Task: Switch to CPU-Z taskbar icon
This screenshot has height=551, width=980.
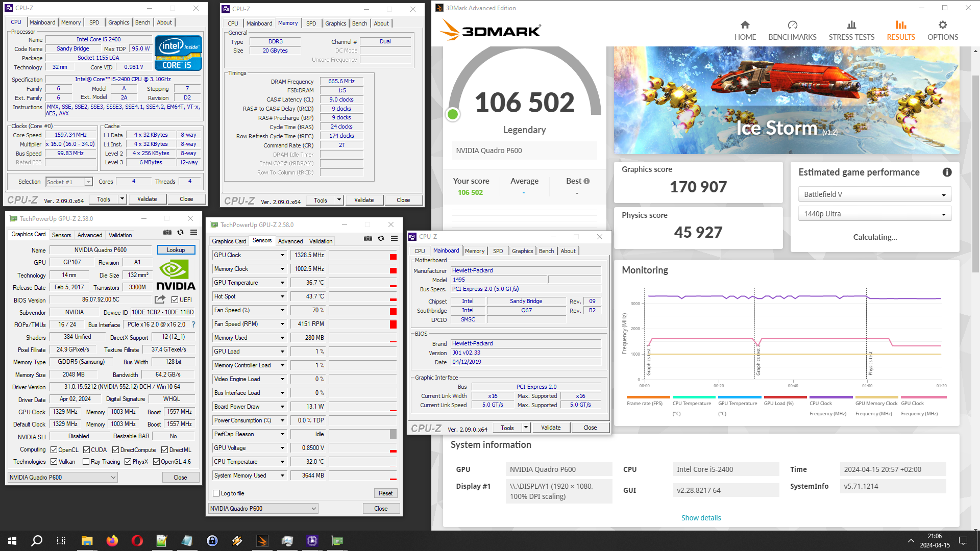Action: pos(312,541)
